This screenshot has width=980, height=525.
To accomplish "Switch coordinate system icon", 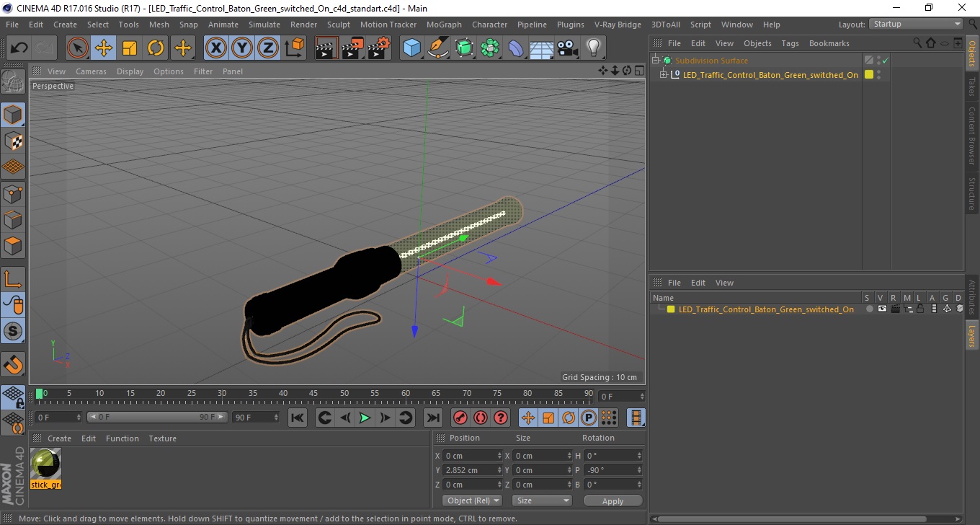I will 294,48.
